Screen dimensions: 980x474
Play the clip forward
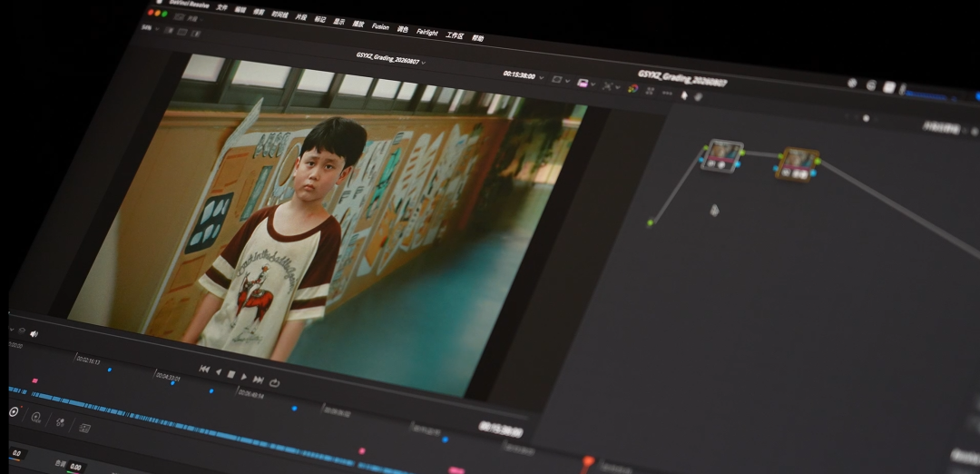coord(244,377)
